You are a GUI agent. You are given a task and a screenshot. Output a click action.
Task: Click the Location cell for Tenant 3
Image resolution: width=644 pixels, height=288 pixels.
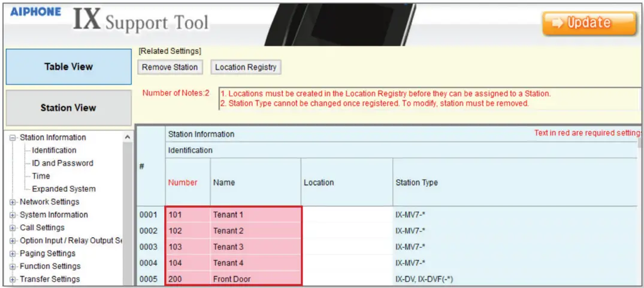(x=347, y=247)
